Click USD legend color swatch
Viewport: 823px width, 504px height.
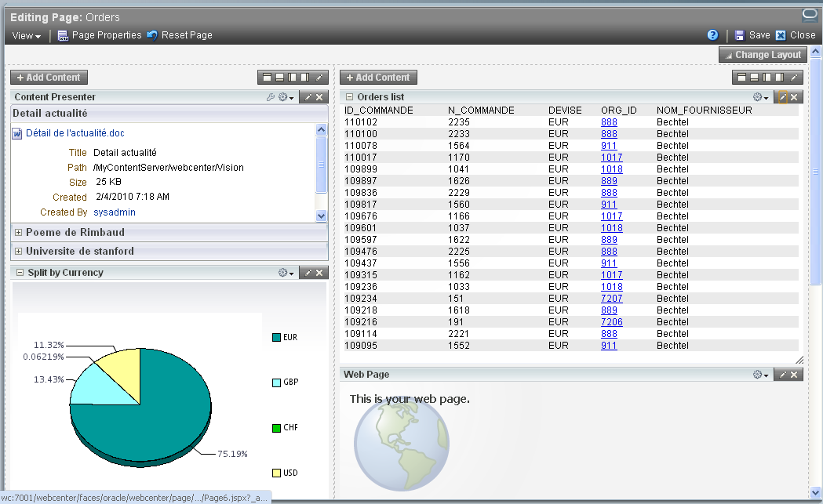pyautogui.click(x=277, y=473)
